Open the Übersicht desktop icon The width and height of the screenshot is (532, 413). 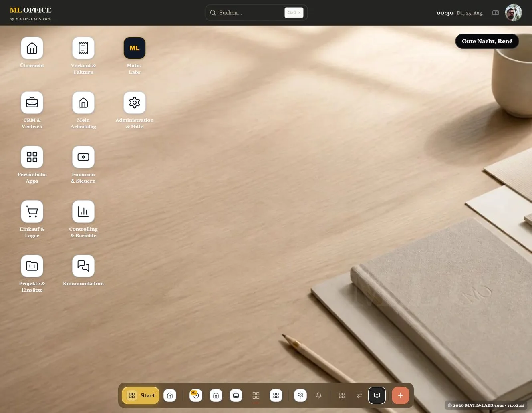(x=32, y=48)
